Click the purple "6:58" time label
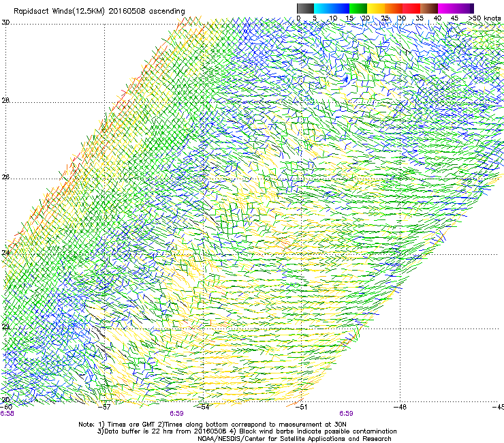 (x=7, y=414)
